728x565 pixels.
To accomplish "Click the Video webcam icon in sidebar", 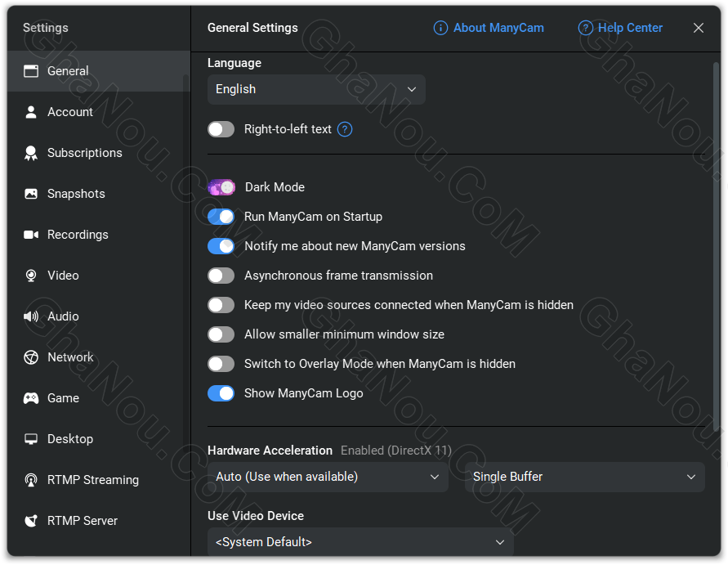I will point(31,276).
